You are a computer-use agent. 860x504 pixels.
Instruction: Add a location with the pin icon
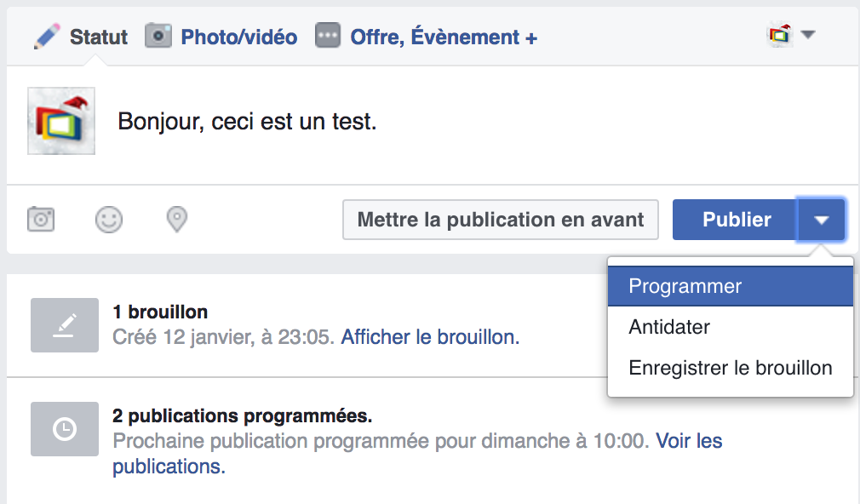tap(176, 219)
